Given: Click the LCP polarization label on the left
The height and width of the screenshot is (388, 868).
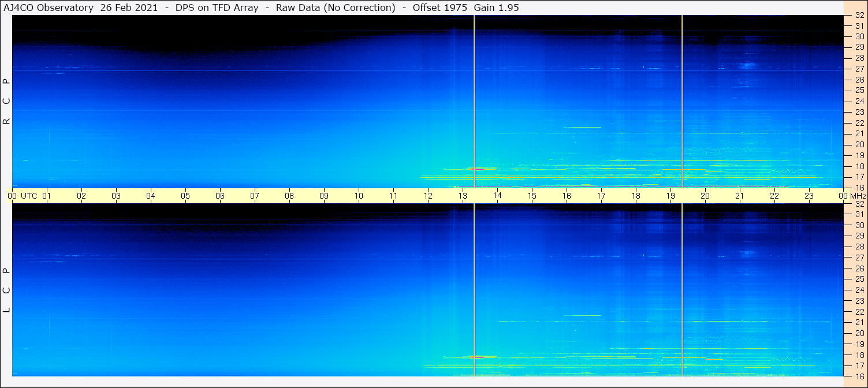Looking at the screenshot, I should (x=7, y=290).
